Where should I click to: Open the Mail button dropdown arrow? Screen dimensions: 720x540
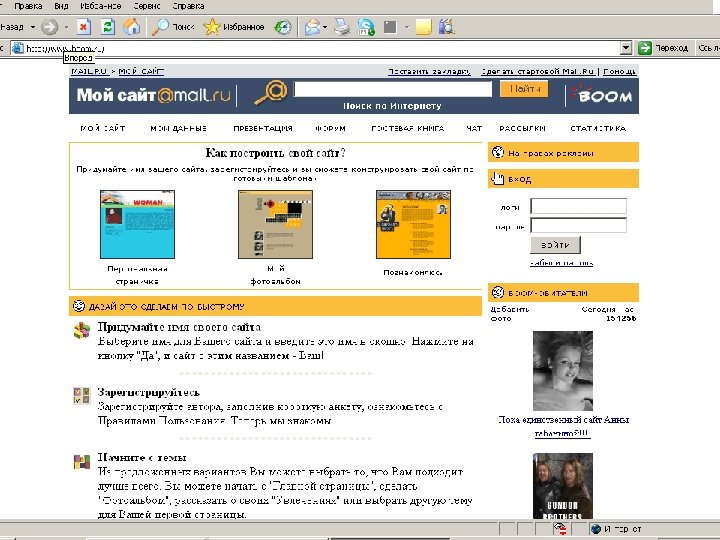point(325,27)
